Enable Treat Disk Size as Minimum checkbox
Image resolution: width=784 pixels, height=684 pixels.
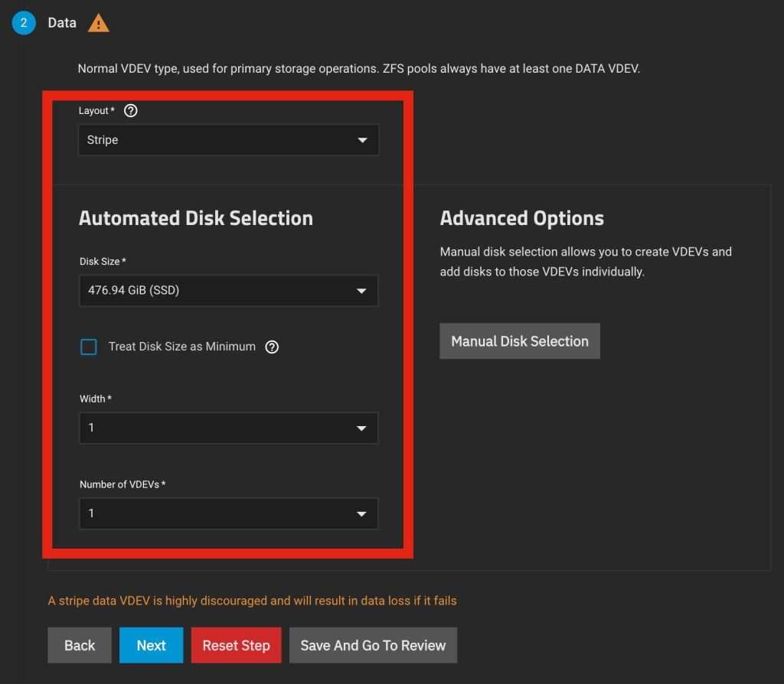click(x=89, y=347)
